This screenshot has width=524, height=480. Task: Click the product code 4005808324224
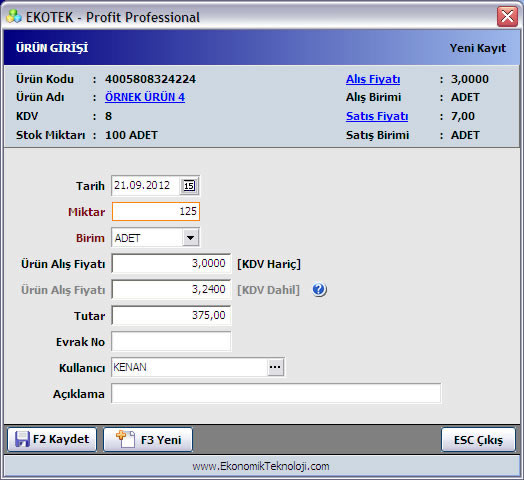tap(151, 79)
